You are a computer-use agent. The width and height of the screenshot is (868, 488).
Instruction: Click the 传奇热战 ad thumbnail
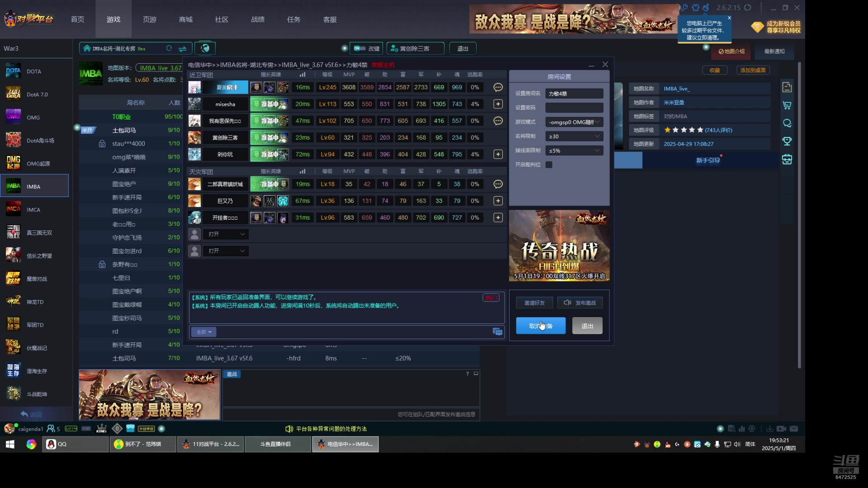[x=559, y=245]
